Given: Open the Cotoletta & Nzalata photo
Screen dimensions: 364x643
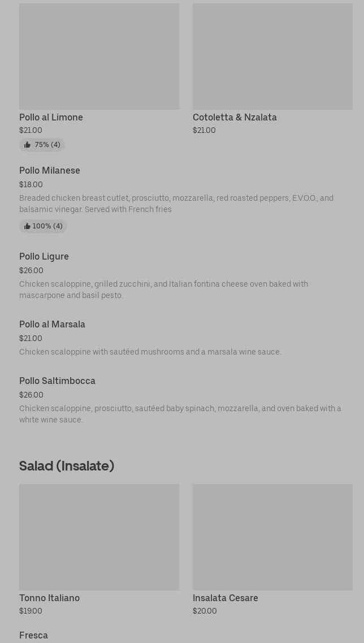Looking at the screenshot, I should (x=272, y=57).
